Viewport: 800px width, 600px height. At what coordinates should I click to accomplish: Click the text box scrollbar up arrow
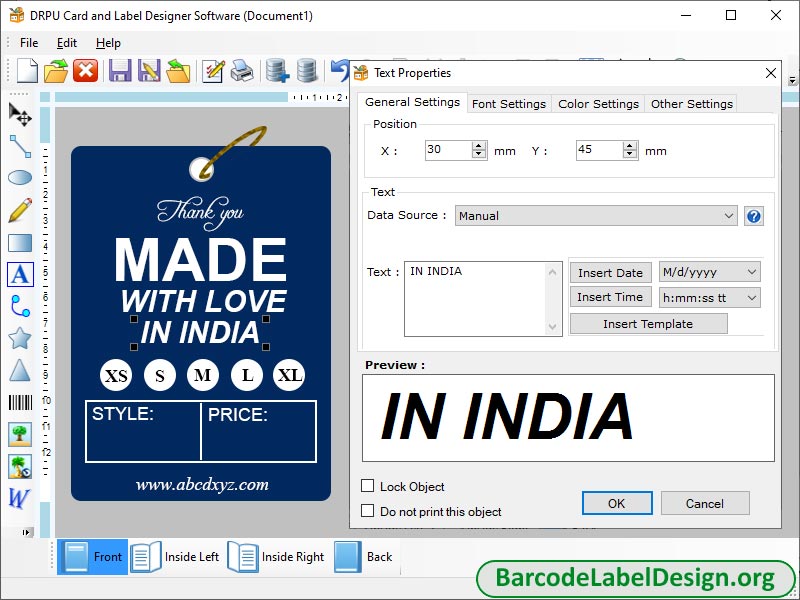(x=553, y=272)
